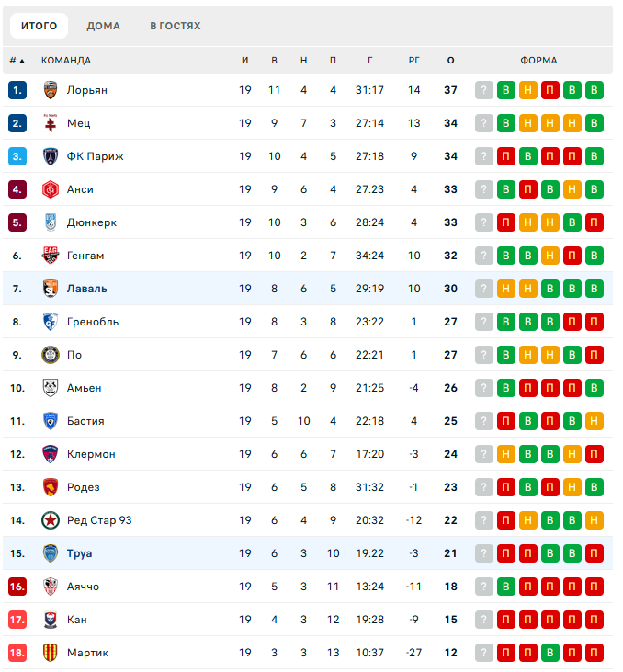
Task: Click the Гренобль team crest
Action: 51,322
